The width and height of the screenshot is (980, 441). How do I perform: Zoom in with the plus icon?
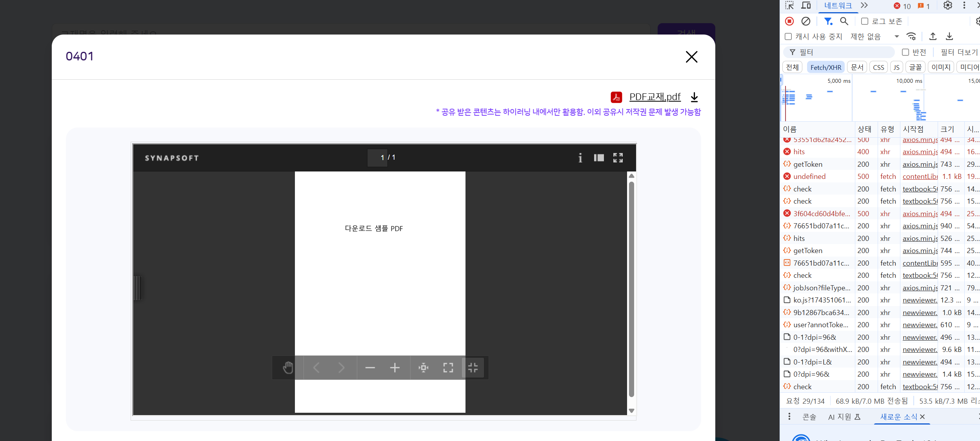(x=395, y=368)
